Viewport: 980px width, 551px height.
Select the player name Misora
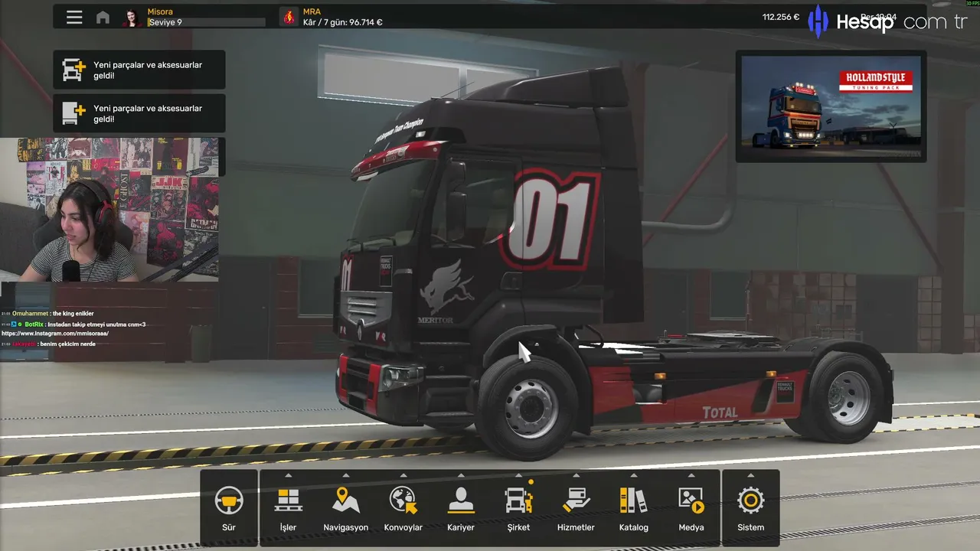point(160,11)
